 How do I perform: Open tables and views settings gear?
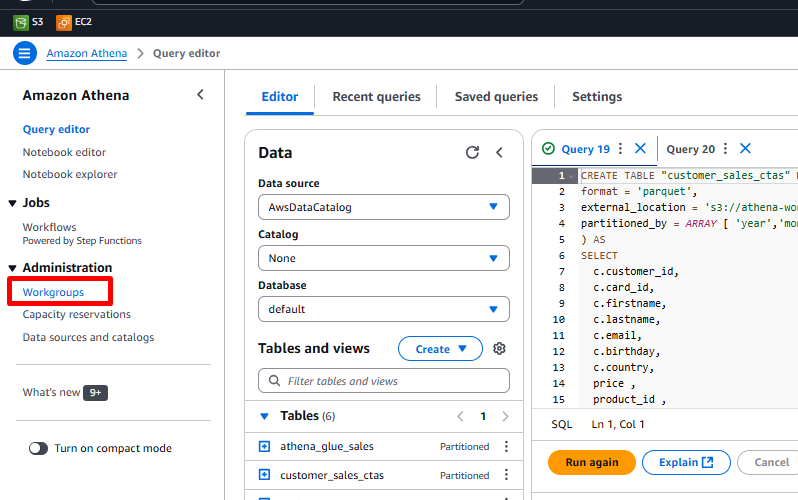[x=500, y=349]
